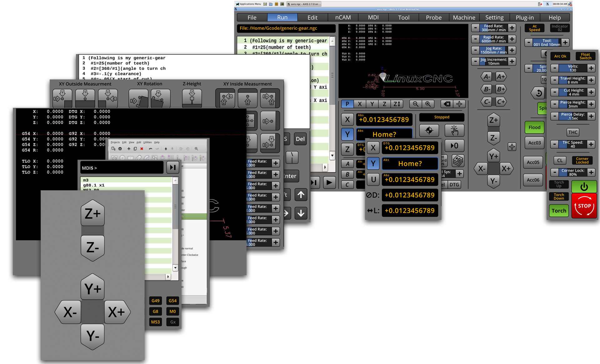Click the plus add icon in nCAM toolbar
The image size is (600, 364).
129,149
